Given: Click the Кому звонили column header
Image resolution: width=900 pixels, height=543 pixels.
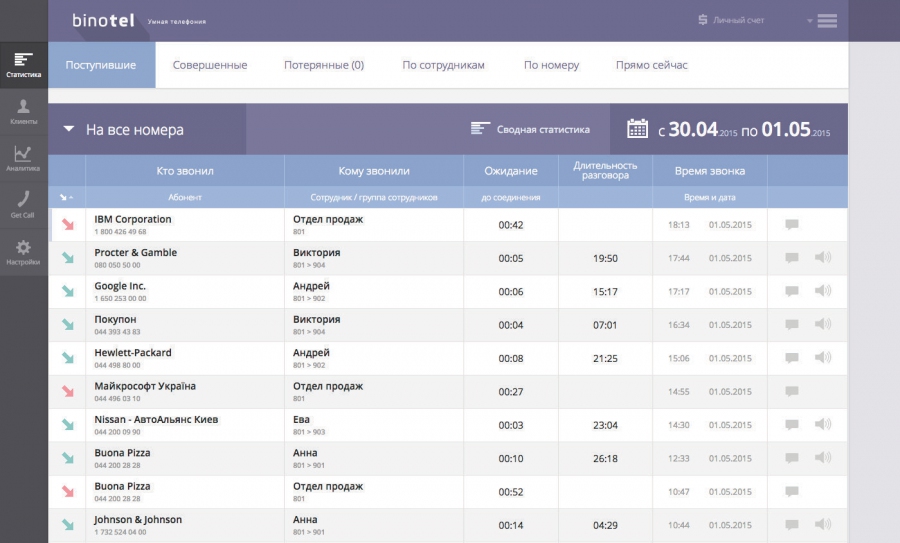Looking at the screenshot, I should click(374, 171).
